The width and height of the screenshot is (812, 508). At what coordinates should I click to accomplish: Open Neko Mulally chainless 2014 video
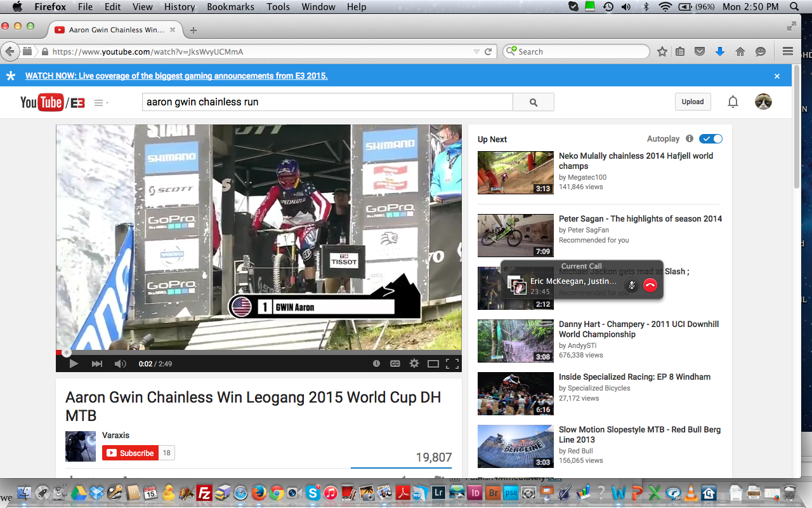point(636,161)
